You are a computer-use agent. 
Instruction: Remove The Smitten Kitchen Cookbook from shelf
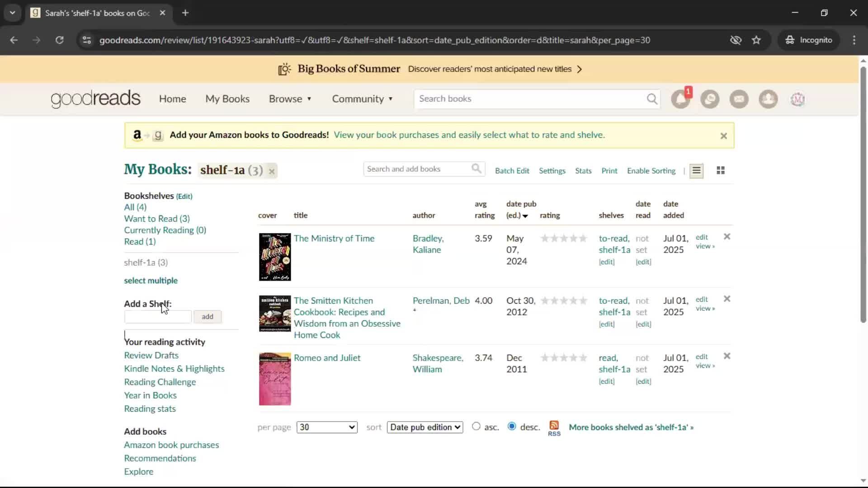[x=727, y=299]
